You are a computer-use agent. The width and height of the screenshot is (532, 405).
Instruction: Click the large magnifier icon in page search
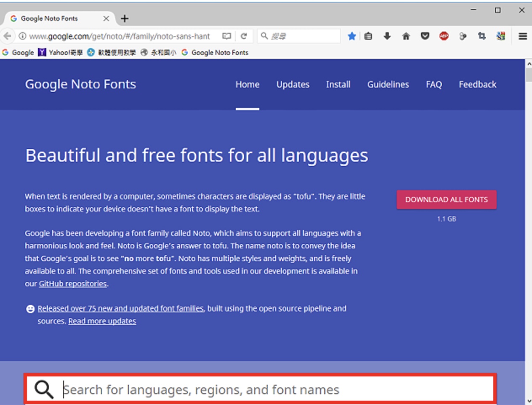point(44,389)
